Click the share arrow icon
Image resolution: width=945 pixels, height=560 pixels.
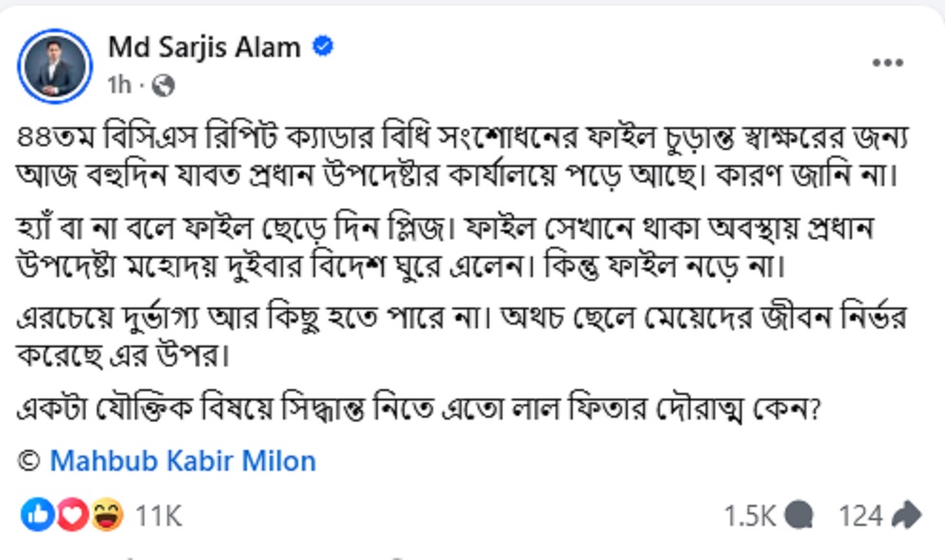(x=907, y=515)
